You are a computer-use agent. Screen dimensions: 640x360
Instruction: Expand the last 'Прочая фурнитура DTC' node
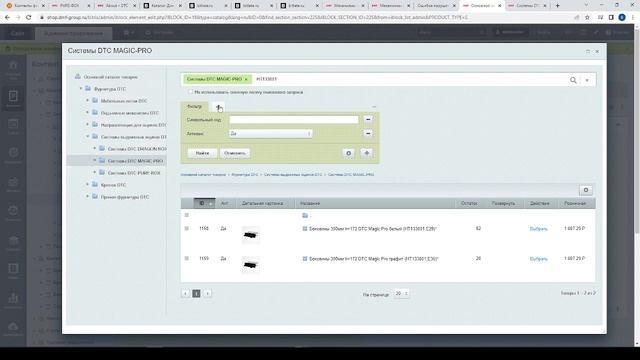87,197
